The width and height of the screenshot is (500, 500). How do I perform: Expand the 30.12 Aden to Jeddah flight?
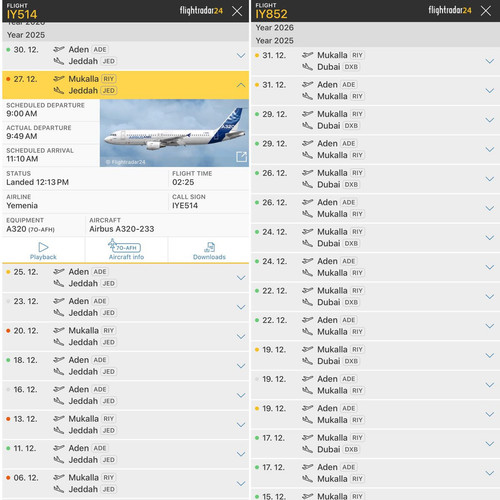241,55
